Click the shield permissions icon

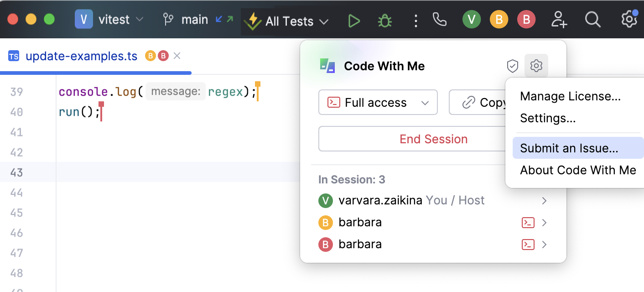click(x=513, y=66)
